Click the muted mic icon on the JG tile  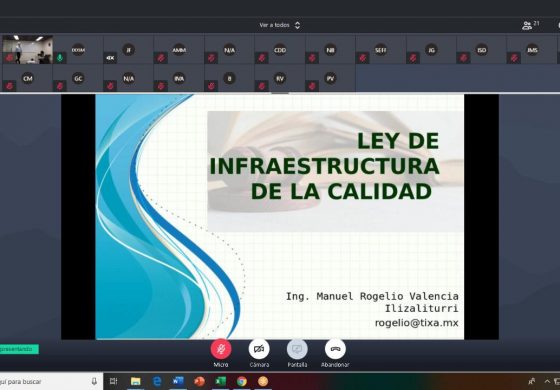413,58
